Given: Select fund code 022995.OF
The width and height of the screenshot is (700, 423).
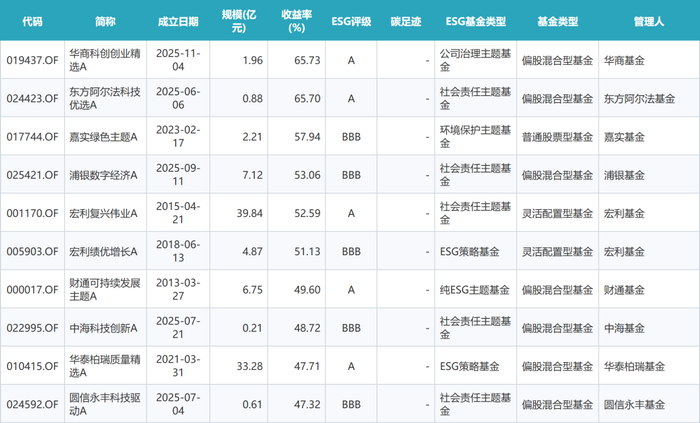Looking at the screenshot, I should 32,328.
